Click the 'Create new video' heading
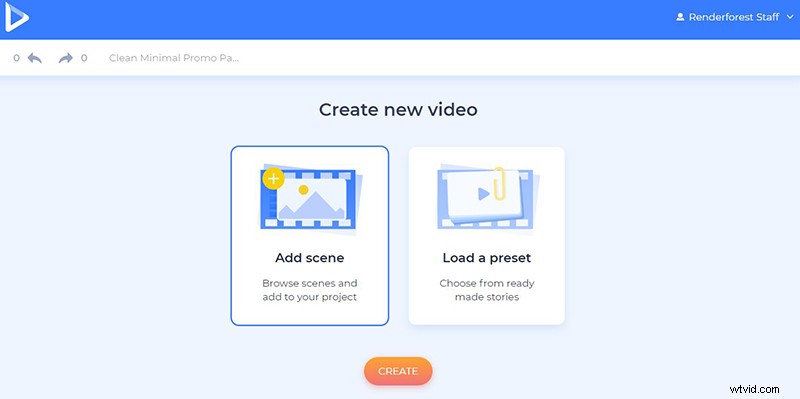This screenshot has height=399, width=800. click(x=398, y=110)
